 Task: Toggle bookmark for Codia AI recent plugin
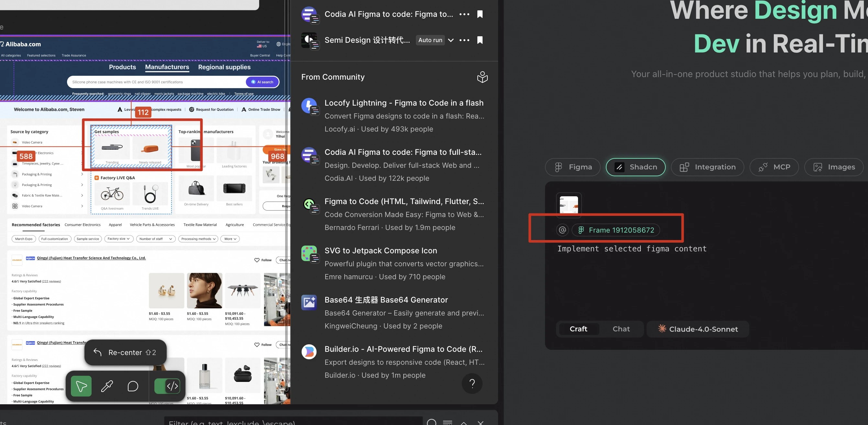(x=480, y=14)
